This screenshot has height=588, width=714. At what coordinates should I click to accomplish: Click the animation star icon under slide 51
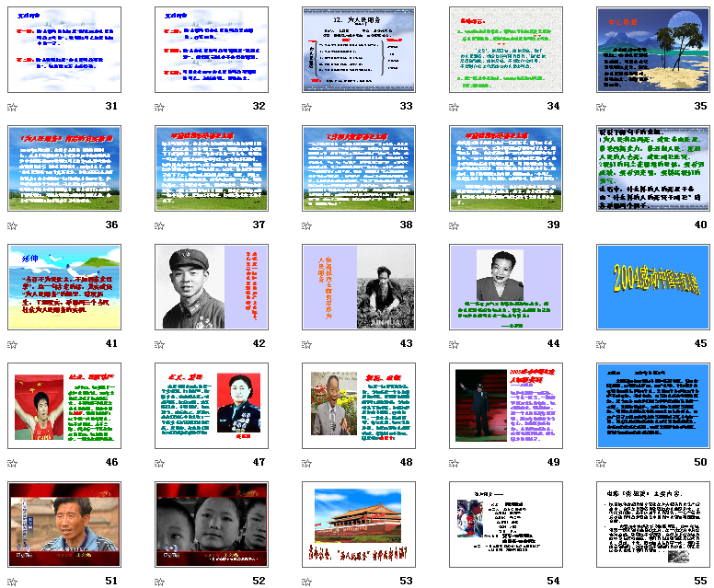click(12, 582)
